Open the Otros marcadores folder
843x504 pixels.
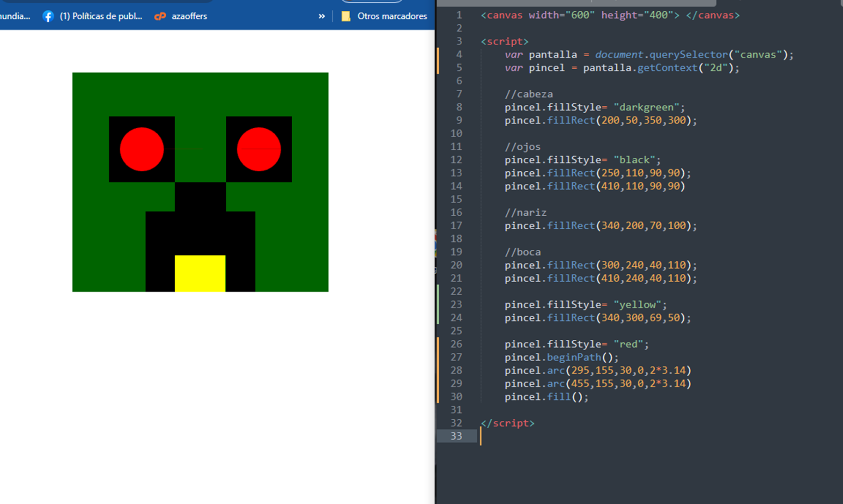tap(385, 16)
